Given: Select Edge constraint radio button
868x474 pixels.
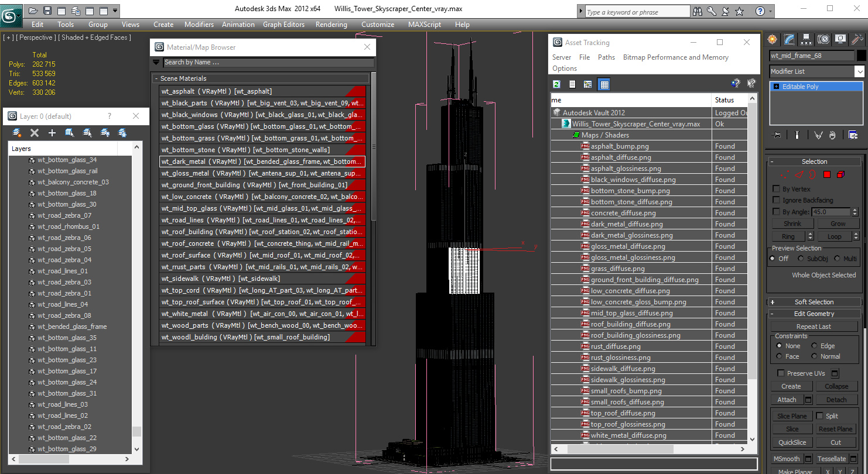Looking at the screenshot, I should (x=814, y=346).
